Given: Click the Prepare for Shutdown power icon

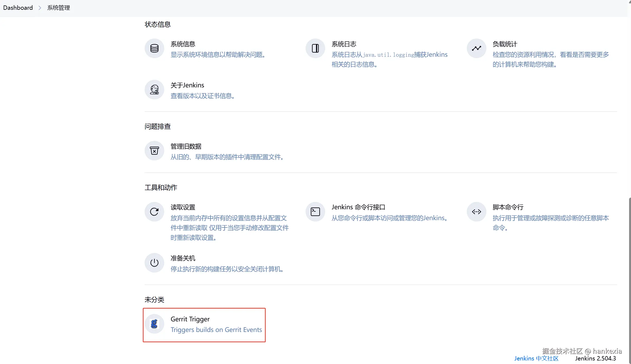Looking at the screenshot, I should [154, 263].
